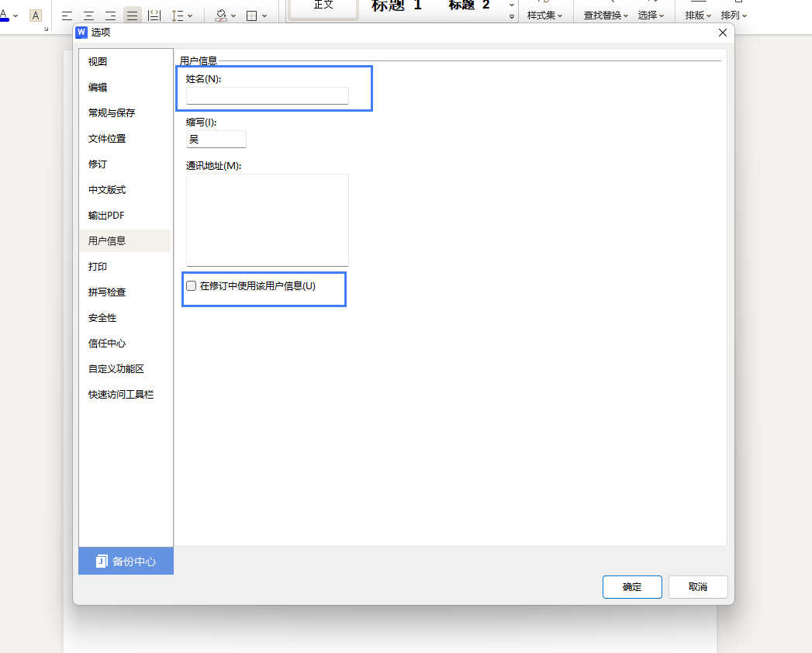Click the WPS W icon in dialog title
The image size is (812, 653).
pos(81,33)
